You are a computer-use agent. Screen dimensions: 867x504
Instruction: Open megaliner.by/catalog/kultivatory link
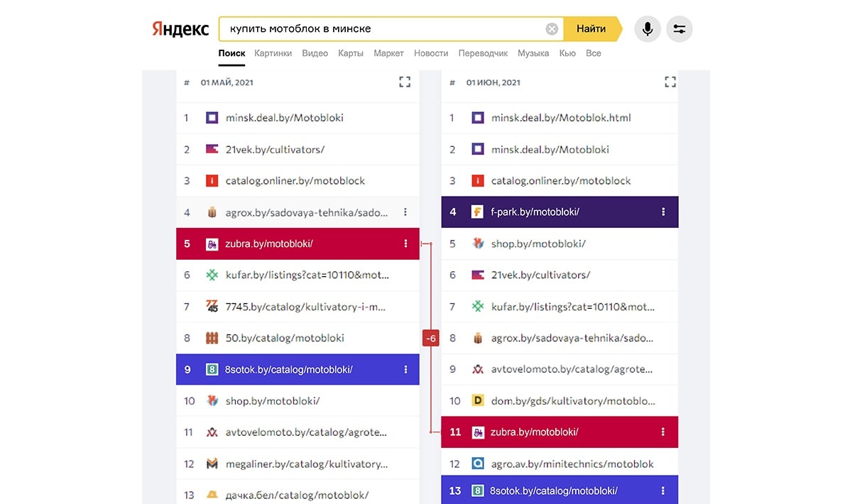[x=307, y=464]
